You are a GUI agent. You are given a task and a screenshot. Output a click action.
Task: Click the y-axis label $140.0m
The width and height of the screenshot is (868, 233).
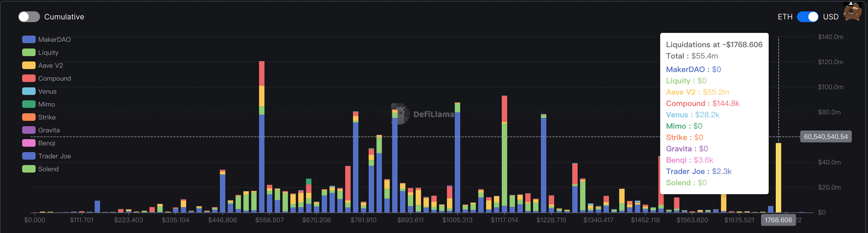click(830, 37)
